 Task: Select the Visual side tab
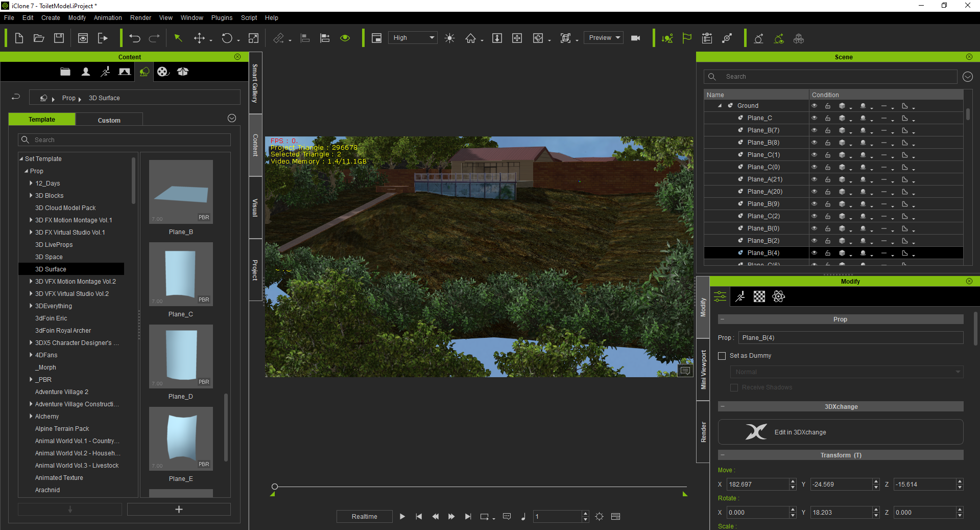(255, 208)
